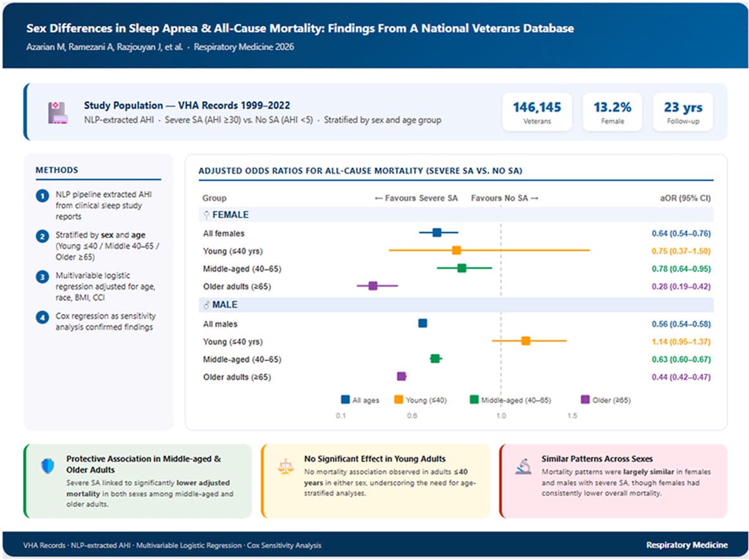Image resolution: width=749 pixels, height=560 pixels.
Task: Click Methods step 3 numbered circle
Action: coord(42,277)
